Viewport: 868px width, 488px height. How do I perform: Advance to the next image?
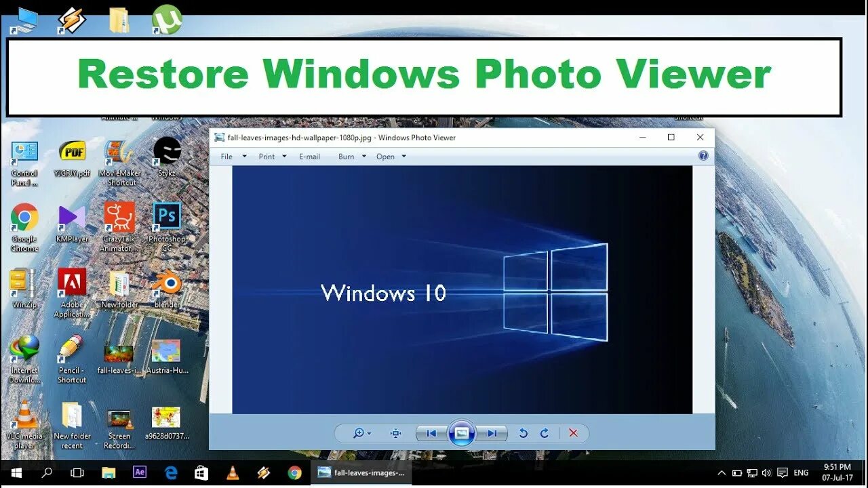492,433
